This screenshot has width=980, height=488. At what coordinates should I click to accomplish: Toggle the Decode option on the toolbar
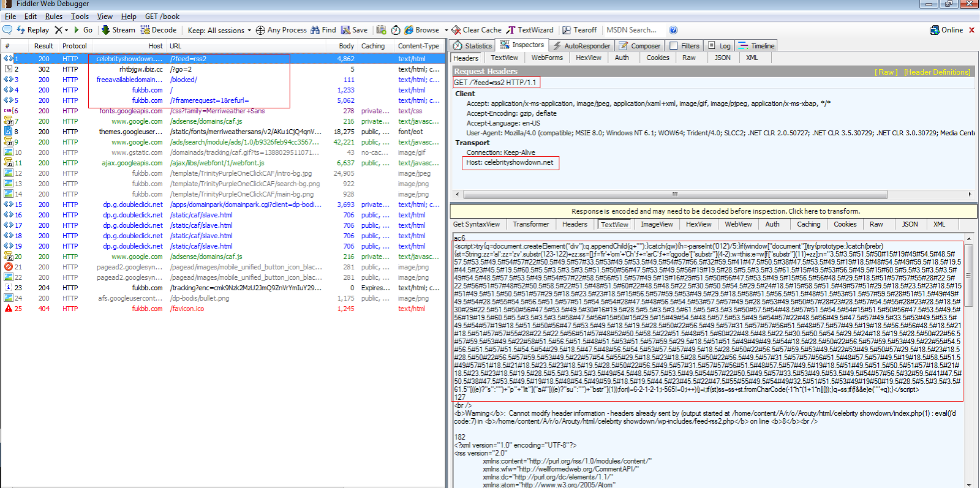pyautogui.click(x=158, y=30)
